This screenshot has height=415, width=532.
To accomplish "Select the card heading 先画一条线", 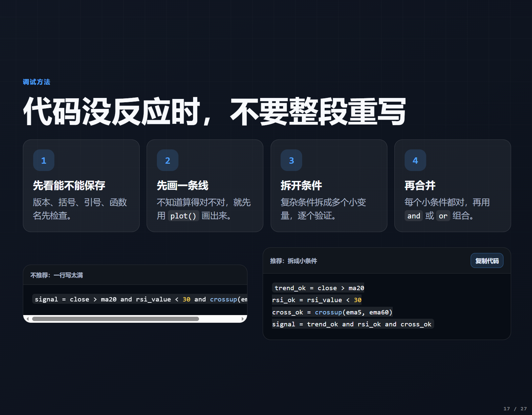I will [182, 185].
